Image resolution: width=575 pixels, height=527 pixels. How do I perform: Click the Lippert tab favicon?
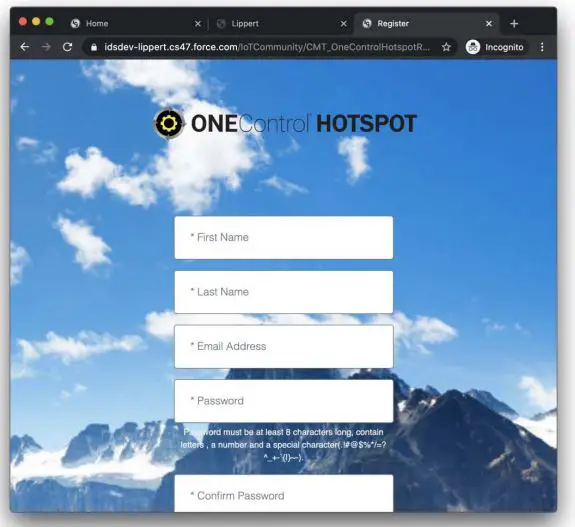[x=221, y=24]
